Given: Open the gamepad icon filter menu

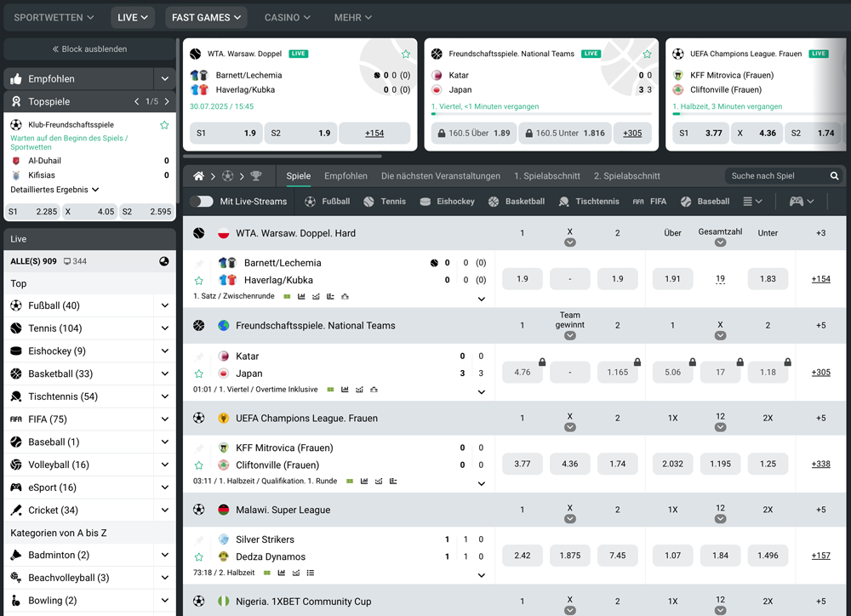Looking at the screenshot, I should (x=802, y=202).
